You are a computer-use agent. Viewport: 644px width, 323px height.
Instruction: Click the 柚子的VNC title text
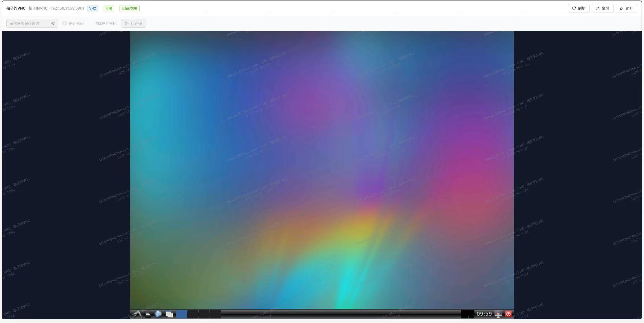click(16, 8)
